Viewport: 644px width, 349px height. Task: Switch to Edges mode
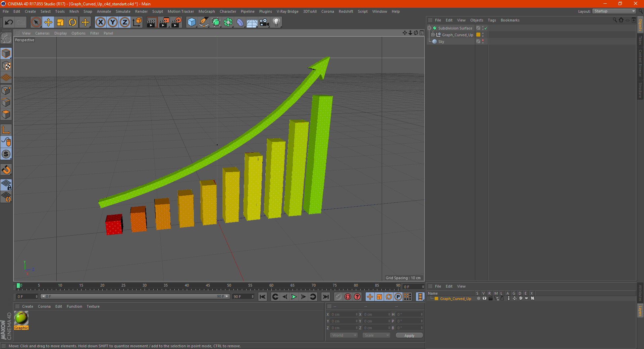pyautogui.click(x=6, y=102)
